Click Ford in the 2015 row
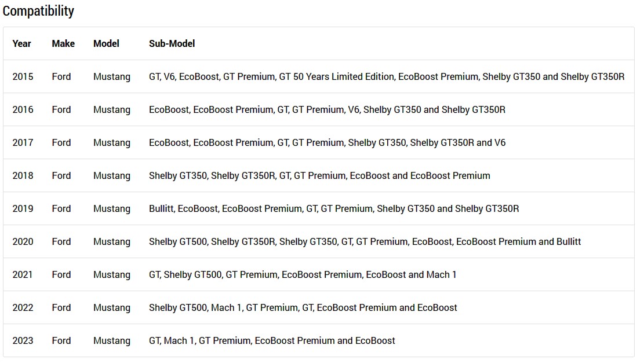The height and width of the screenshot is (363, 644). (61, 76)
